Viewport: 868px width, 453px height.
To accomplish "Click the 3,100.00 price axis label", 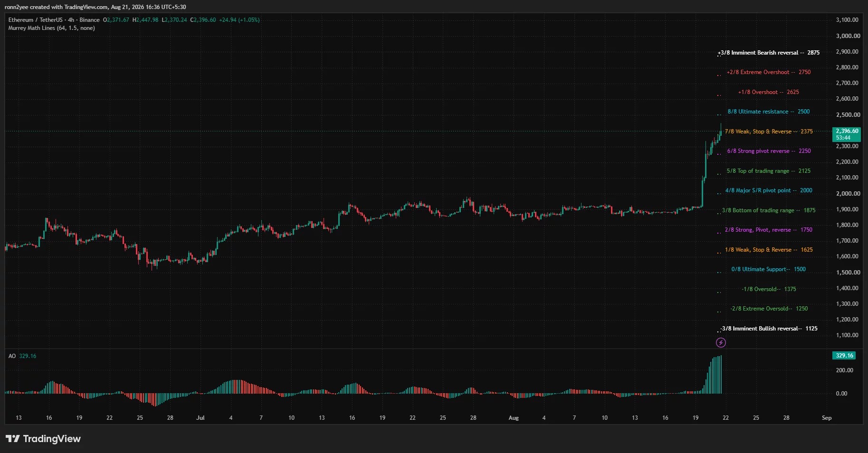I will tap(847, 20).
